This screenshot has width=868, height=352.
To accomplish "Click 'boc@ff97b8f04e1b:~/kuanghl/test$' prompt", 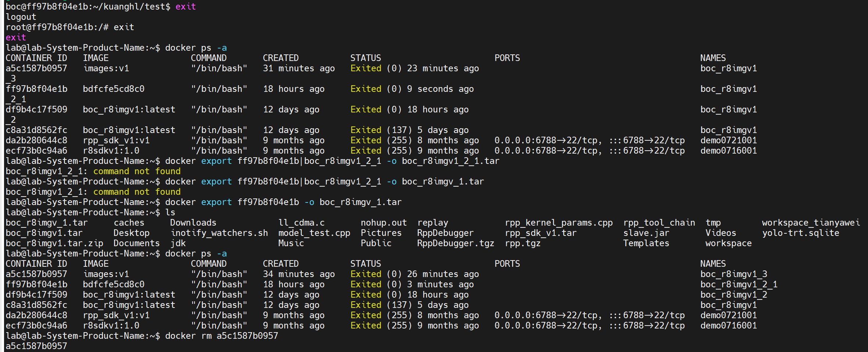I will 88,7.
